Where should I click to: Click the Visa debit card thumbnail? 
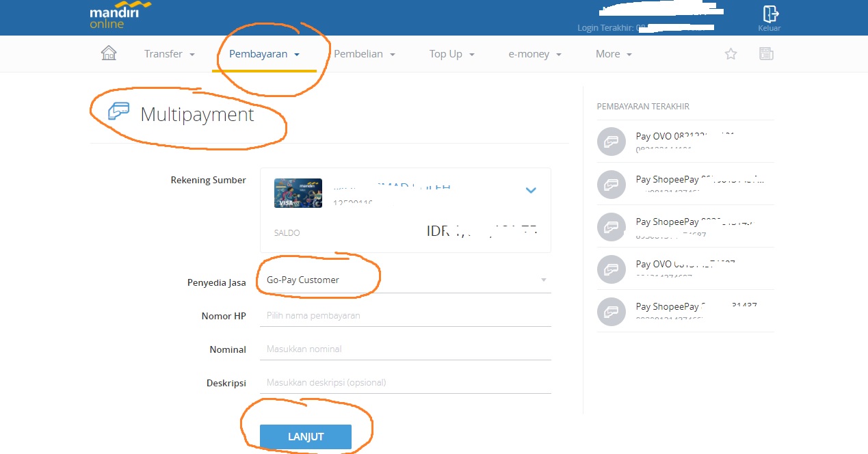click(x=298, y=193)
